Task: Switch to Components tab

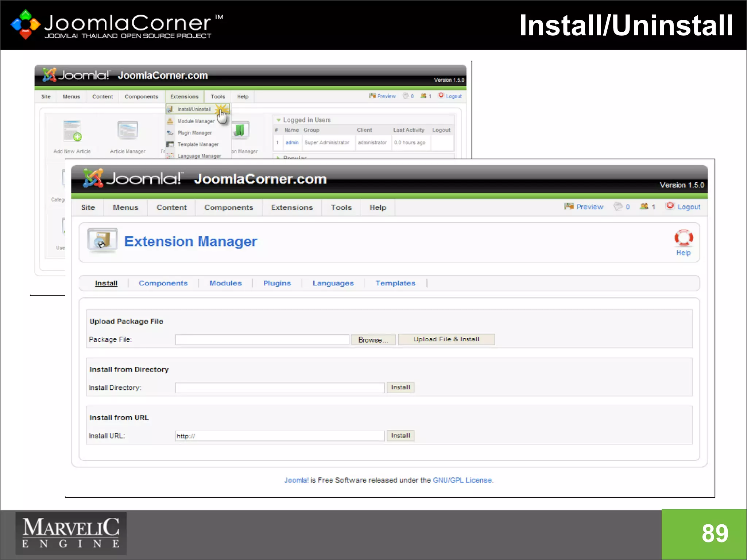Action: [163, 283]
